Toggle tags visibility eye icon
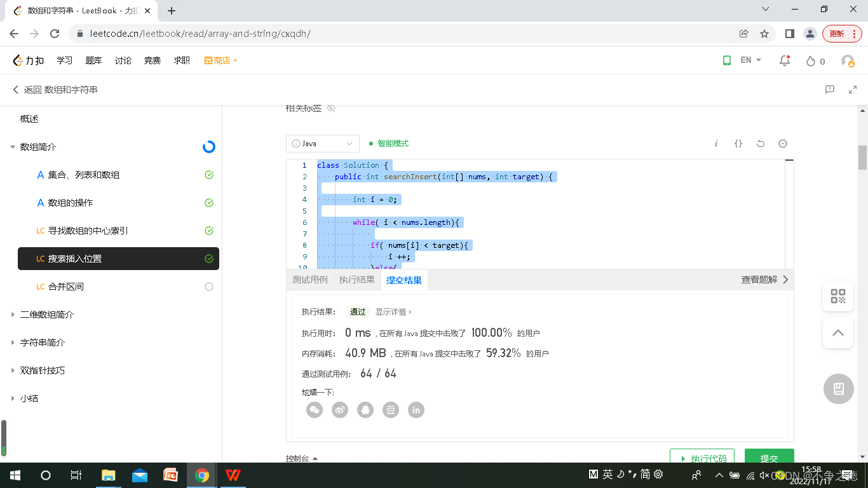This screenshot has width=868, height=488. pos(331,109)
